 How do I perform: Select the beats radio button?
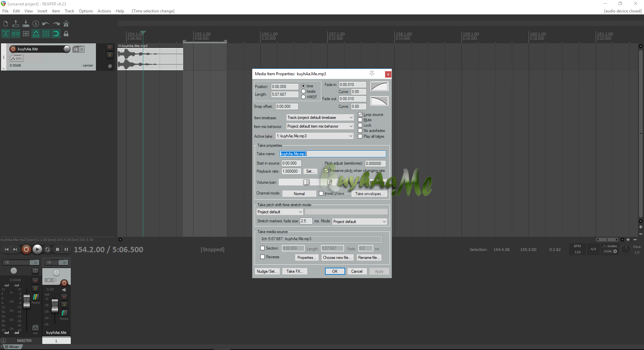click(x=303, y=91)
